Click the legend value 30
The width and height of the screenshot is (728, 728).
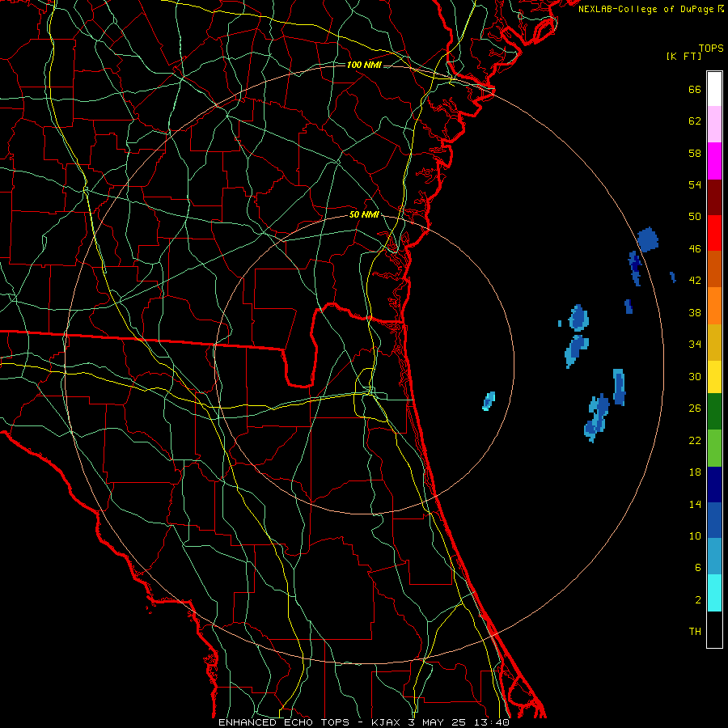695,376
